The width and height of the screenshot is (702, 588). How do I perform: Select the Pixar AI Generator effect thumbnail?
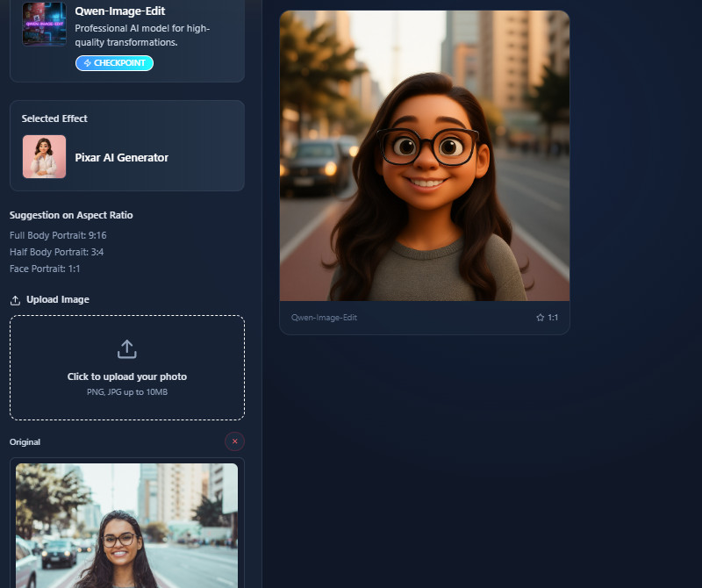tap(44, 157)
